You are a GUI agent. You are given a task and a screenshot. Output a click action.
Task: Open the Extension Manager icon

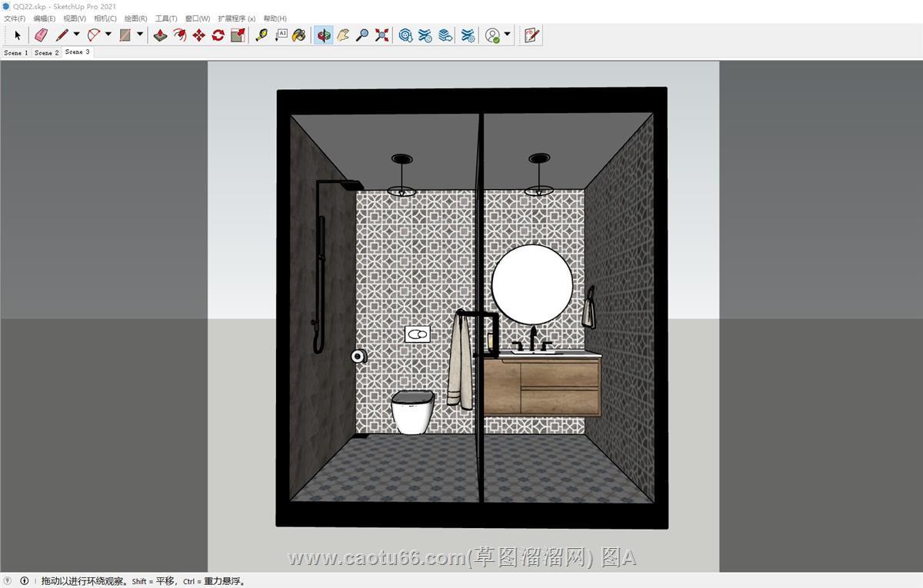[x=468, y=35]
